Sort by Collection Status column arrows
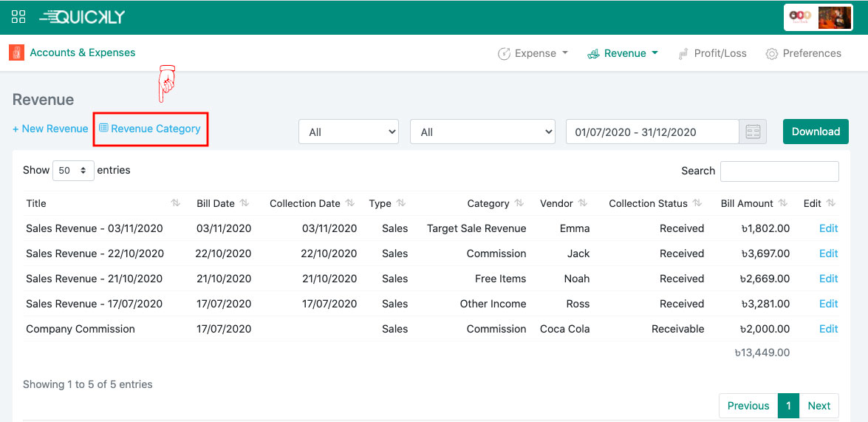The height and width of the screenshot is (422, 868). coord(697,203)
